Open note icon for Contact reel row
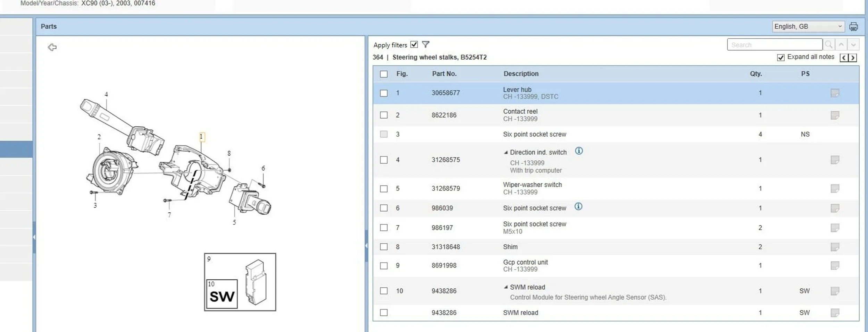This screenshot has width=868, height=332. (835, 115)
